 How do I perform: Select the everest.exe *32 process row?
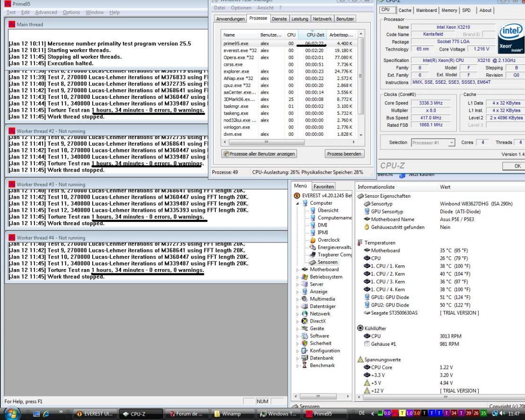pyautogui.click(x=289, y=51)
